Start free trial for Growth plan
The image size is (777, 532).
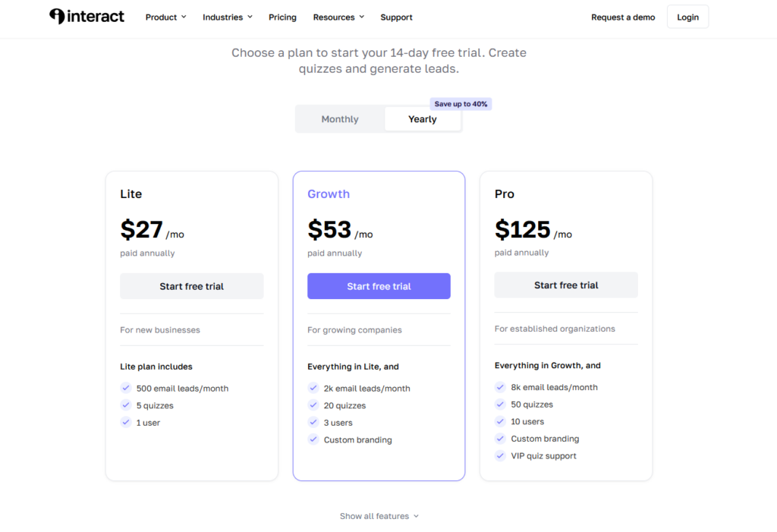pyautogui.click(x=379, y=286)
